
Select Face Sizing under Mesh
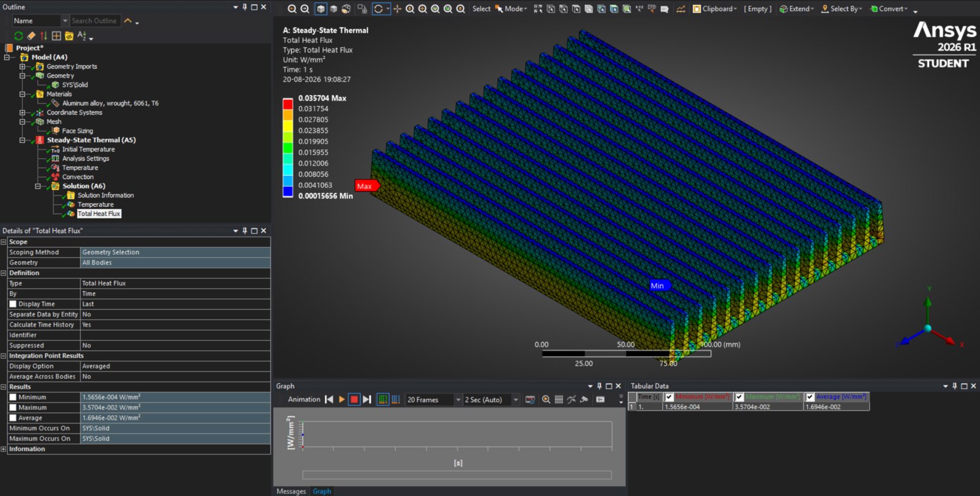[77, 131]
